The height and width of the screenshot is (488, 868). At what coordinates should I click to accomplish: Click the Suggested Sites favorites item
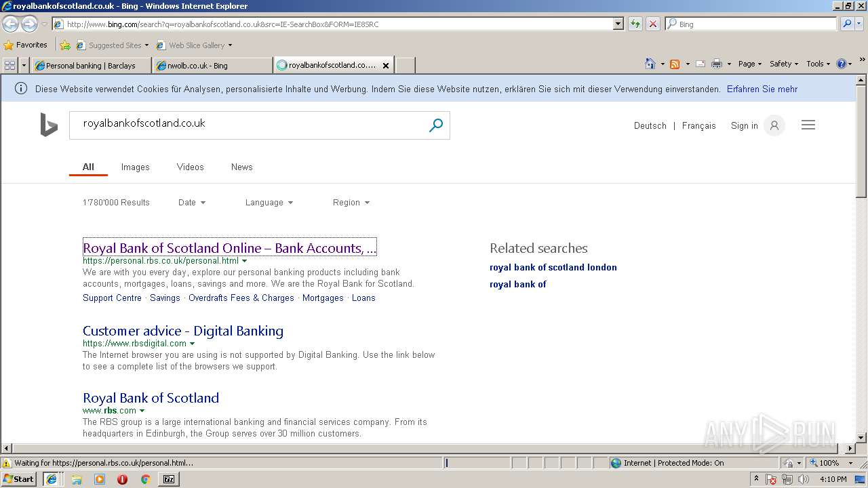112,45
